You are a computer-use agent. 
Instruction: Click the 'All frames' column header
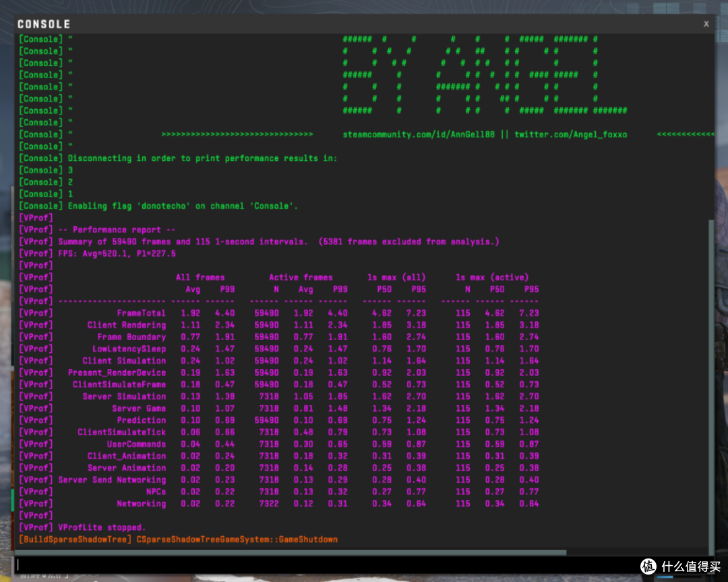click(200, 278)
